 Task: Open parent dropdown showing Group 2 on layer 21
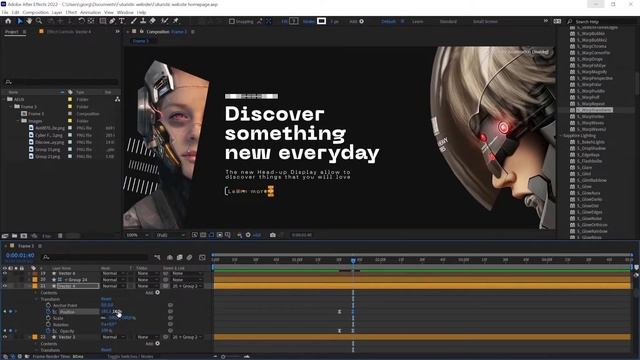click(x=187, y=286)
